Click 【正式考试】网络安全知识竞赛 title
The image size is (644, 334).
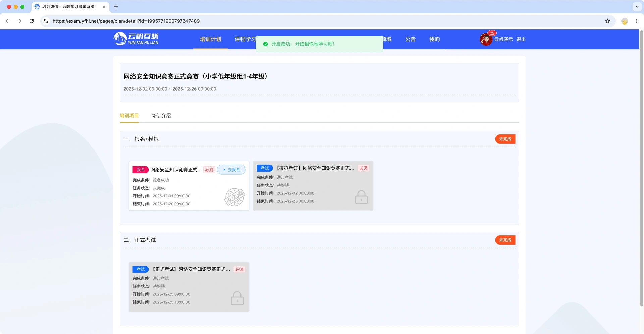point(191,269)
